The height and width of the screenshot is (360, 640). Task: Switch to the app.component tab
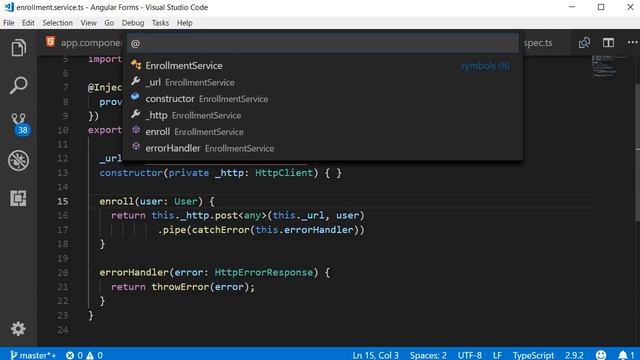point(84,42)
